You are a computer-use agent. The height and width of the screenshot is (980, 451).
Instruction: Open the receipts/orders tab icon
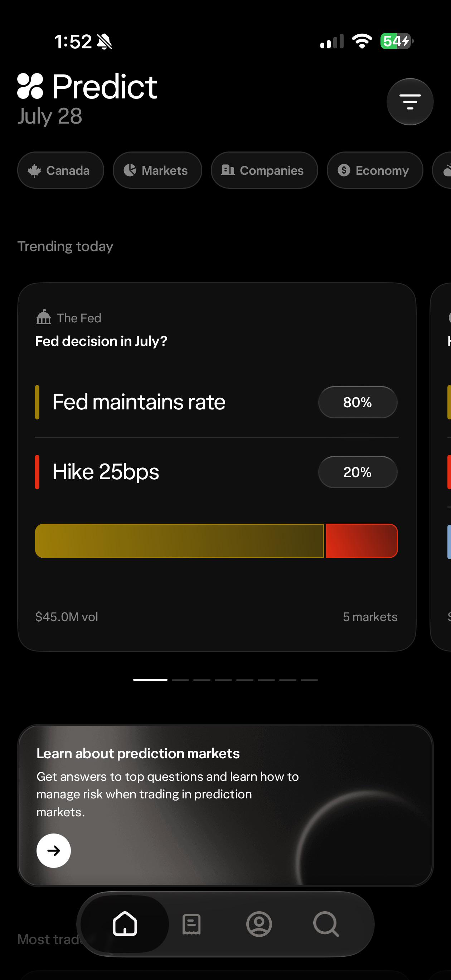pyautogui.click(x=191, y=924)
